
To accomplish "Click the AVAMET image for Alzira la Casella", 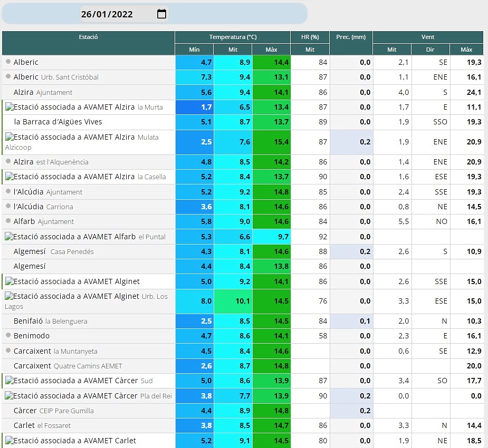I will tap(9, 177).
